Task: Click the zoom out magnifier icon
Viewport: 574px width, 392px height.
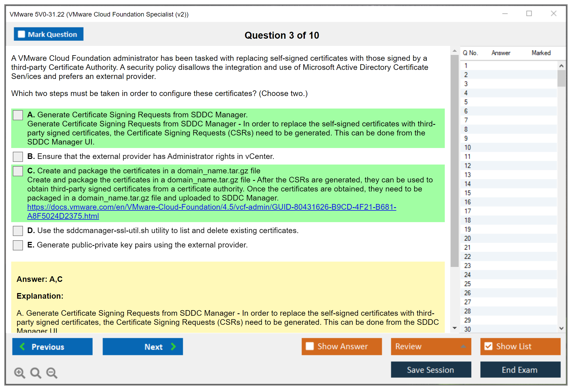Action: pyautogui.click(x=52, y=373)
